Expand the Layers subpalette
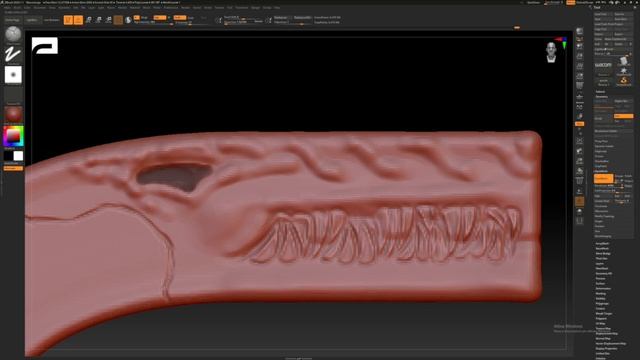This screenshot has width=640, height=360. click(x=600, y=264)
